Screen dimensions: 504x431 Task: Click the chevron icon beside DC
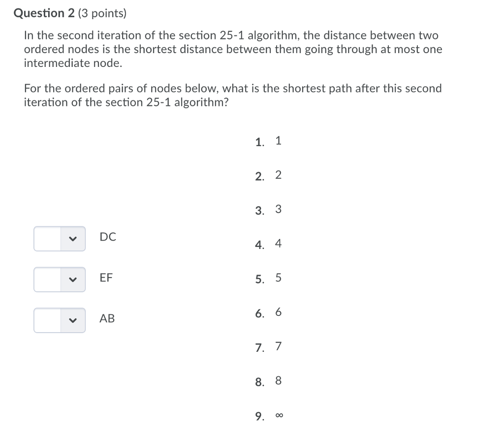[72, 238]
